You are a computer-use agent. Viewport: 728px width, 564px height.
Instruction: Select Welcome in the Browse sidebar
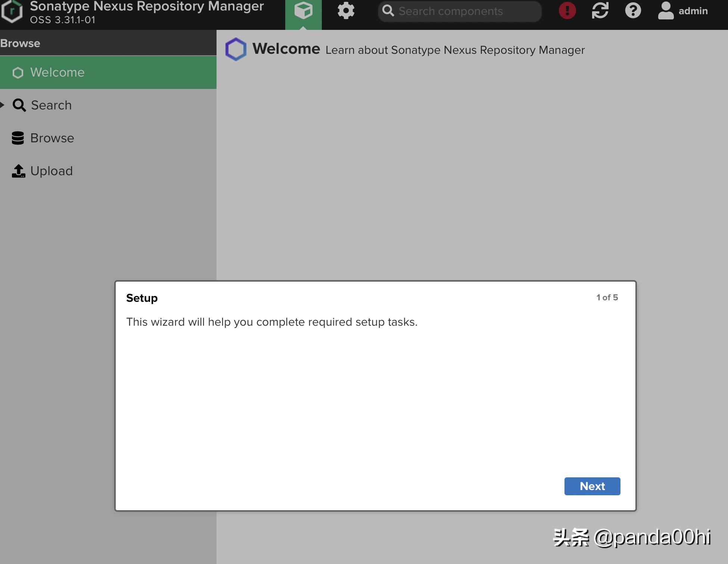[x=57, y=72]
